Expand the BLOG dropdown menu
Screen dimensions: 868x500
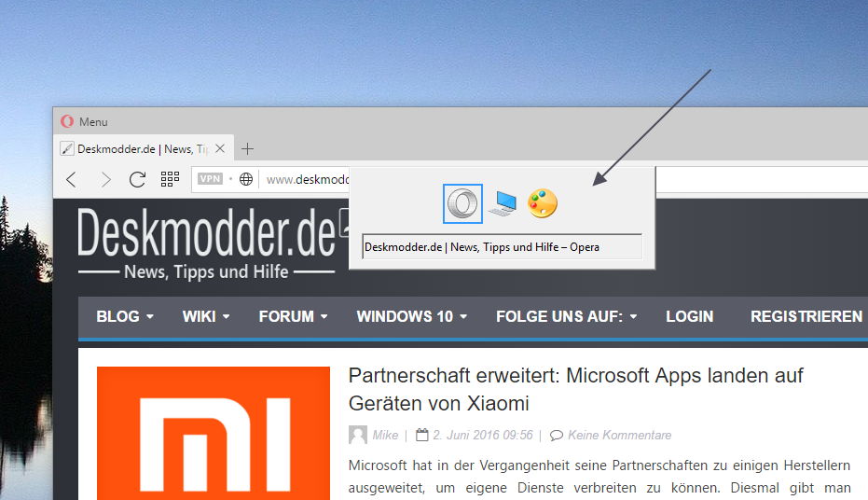(125, 316)
